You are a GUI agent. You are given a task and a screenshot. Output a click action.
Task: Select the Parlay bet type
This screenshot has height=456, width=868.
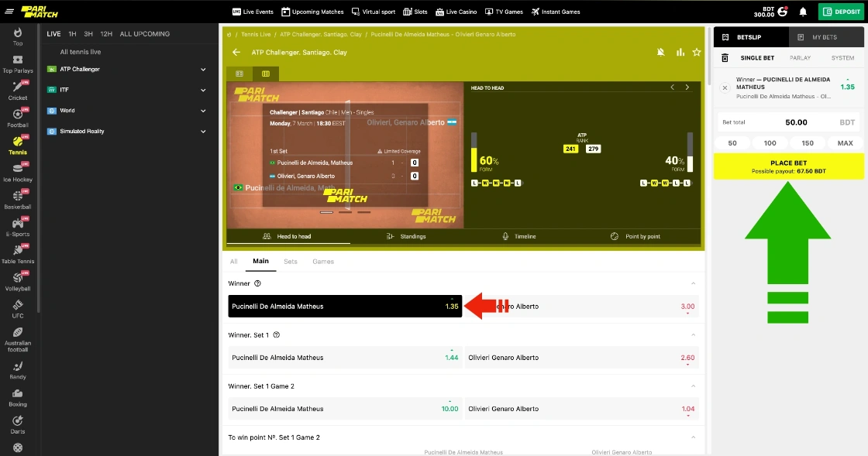(800, 58)
